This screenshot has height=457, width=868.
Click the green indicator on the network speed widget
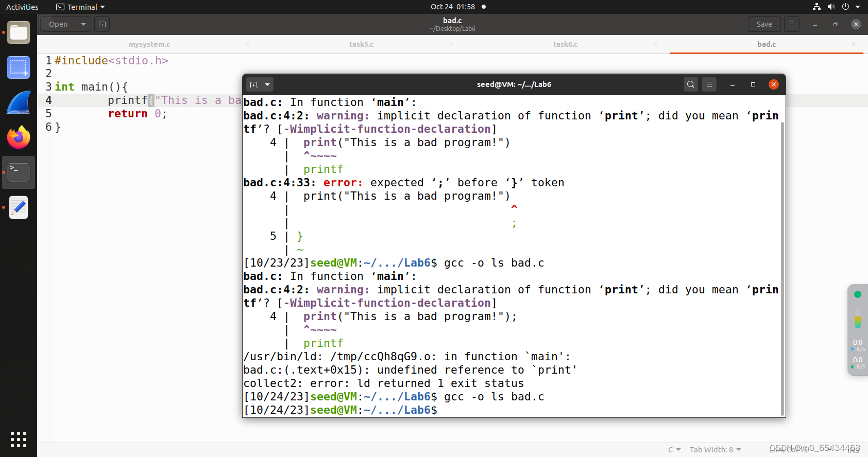point(857,294)
